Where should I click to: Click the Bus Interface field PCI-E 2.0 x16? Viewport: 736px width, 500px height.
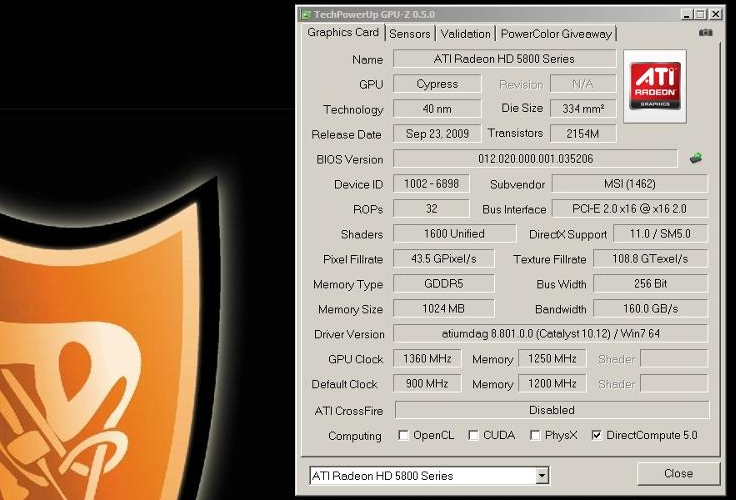(629, 208)
